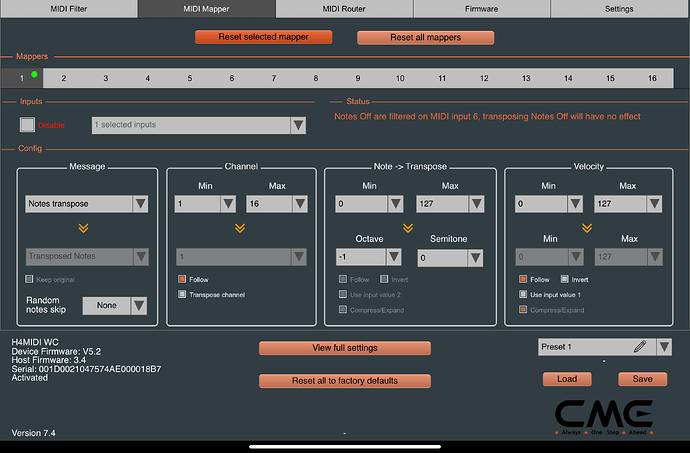Image resolution: width=690 pixels, height=453 pixels.
Task: Expand the selected inputs dropdown
Action: [x=198, y=125]
